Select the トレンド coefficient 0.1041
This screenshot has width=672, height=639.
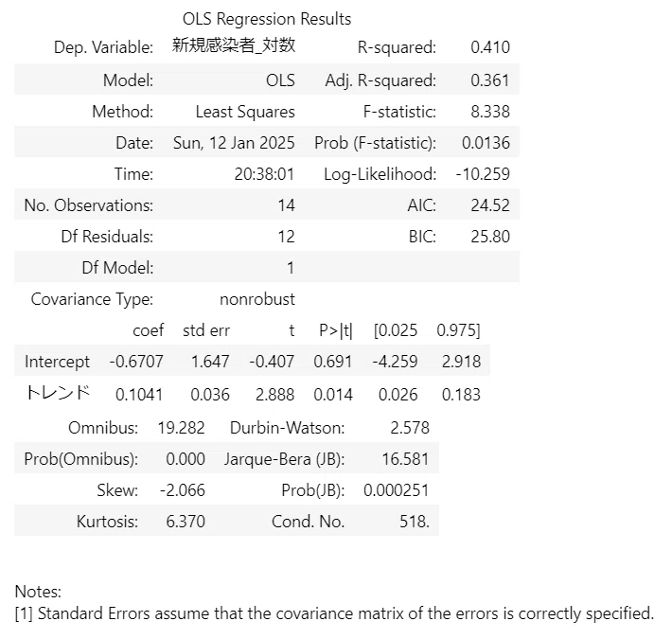139,395
